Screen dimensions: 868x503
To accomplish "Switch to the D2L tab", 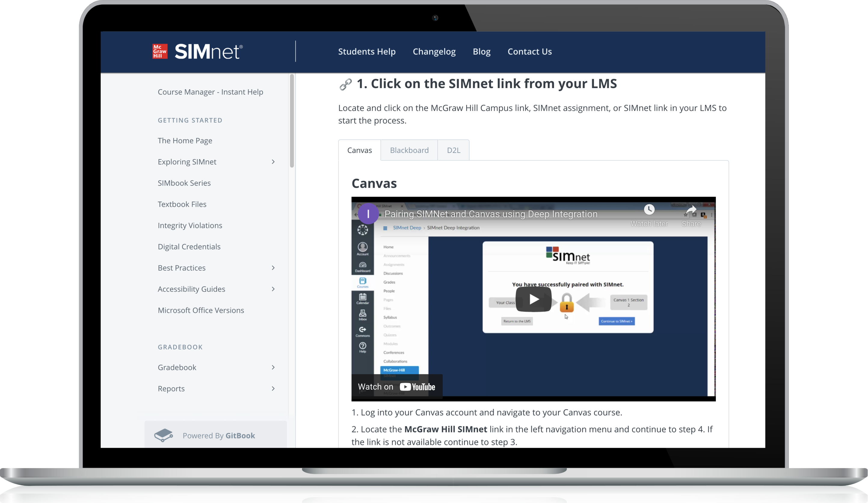I will (453, 150).
